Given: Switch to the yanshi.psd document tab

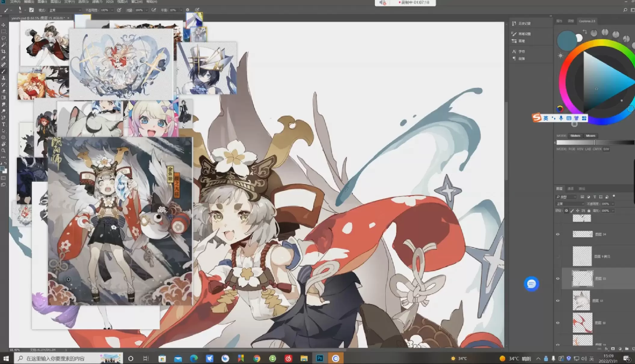Looking at the screenshot, I should [x=38, y=18].
